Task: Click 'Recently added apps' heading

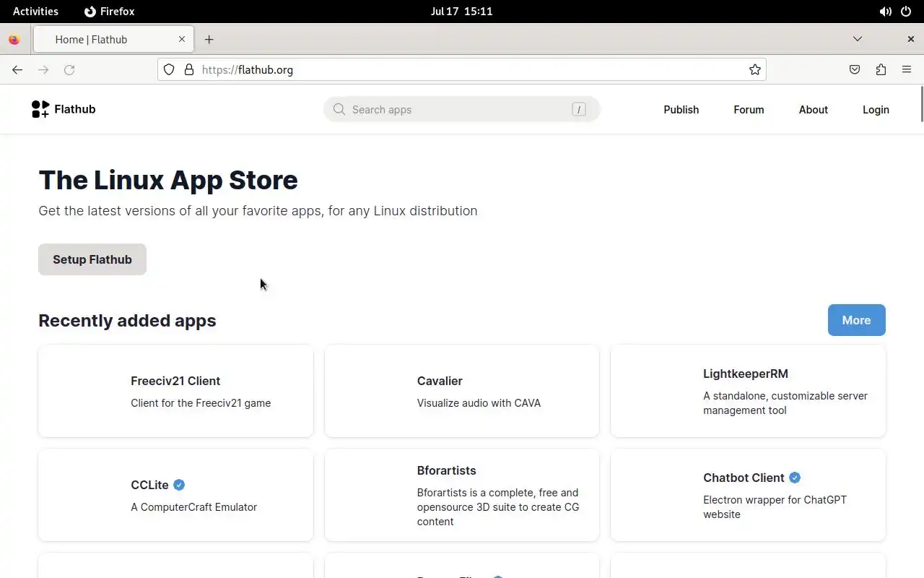Action: (127, 320)
